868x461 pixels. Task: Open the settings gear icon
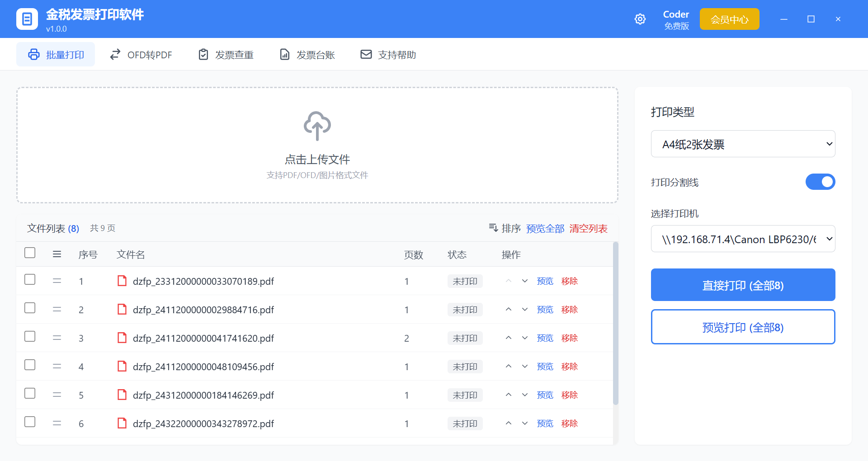pyautogui.click(x=640, y=19)
